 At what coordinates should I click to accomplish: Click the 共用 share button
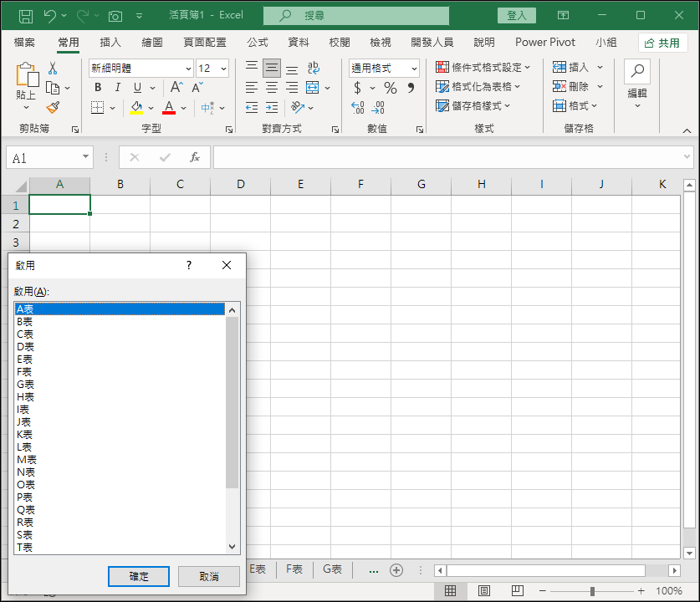(662, 43)
